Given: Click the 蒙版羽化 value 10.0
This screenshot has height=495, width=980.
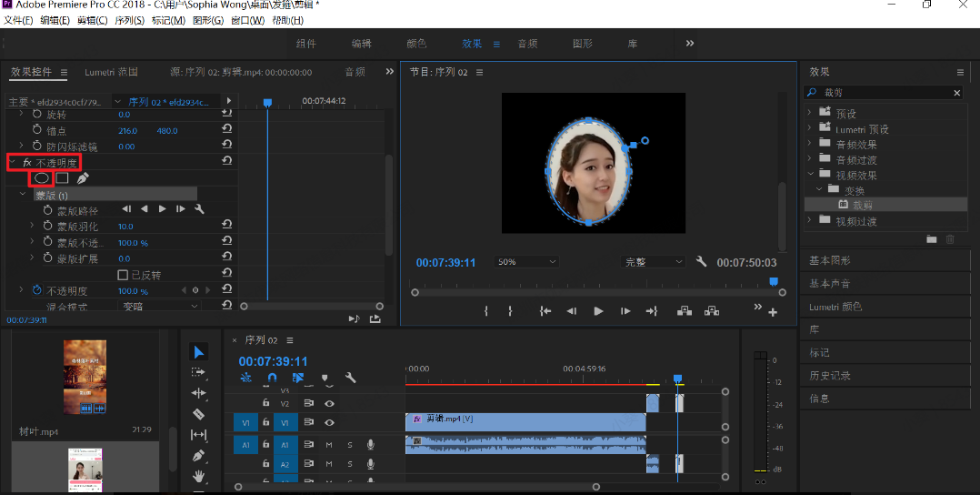Looking at the screenshot, I should [x=125, y=227].
